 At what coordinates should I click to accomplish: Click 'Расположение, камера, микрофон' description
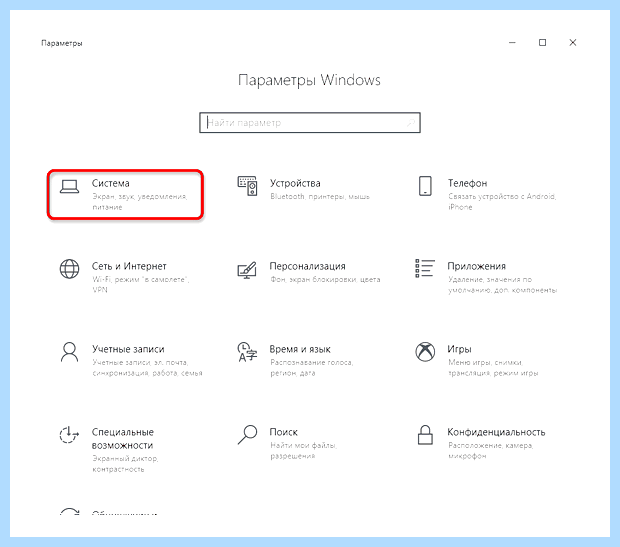[x=491, y=450]
